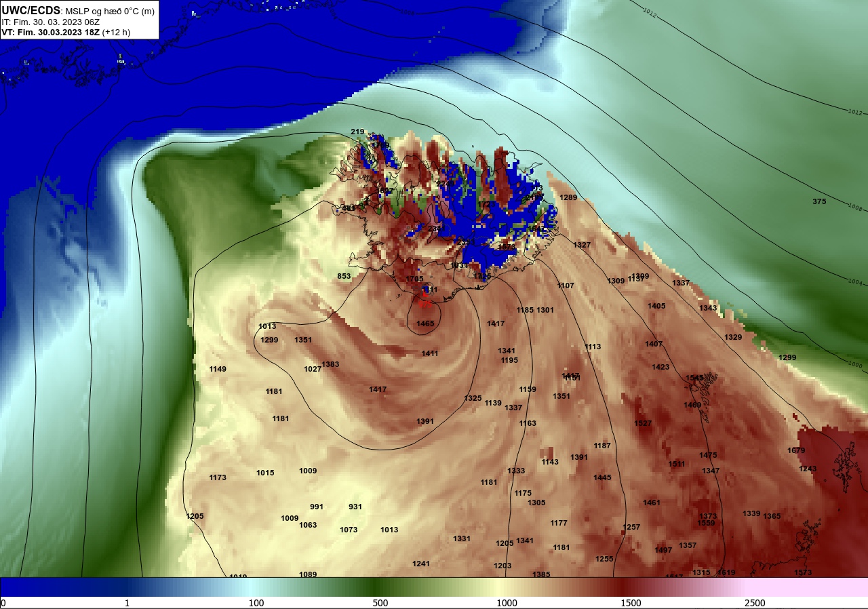Click the 1407 height value
Screen dimensions: 868x609
654,344
